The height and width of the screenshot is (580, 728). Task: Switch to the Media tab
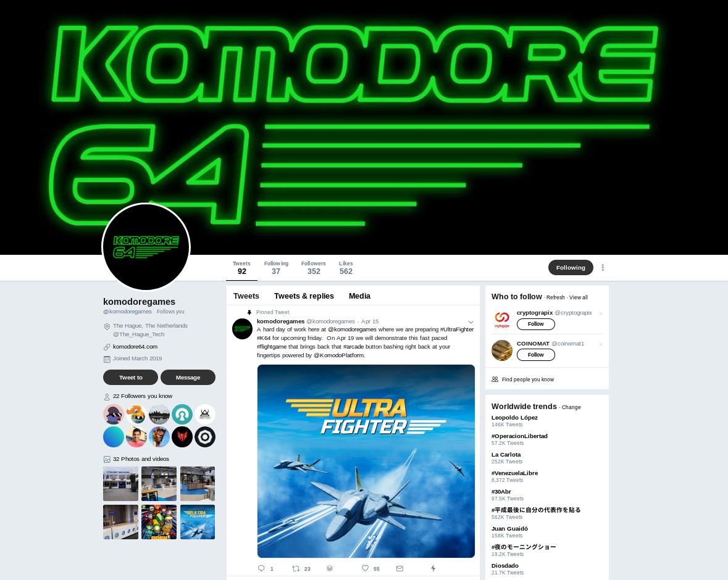pos(360,296)
